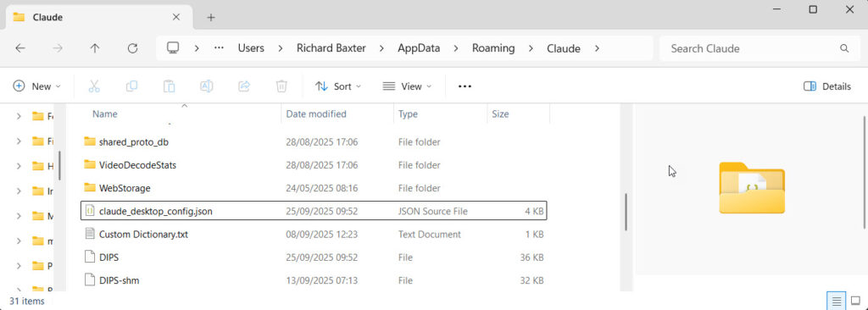Click the JSON Source File type cell

[433, 211]
